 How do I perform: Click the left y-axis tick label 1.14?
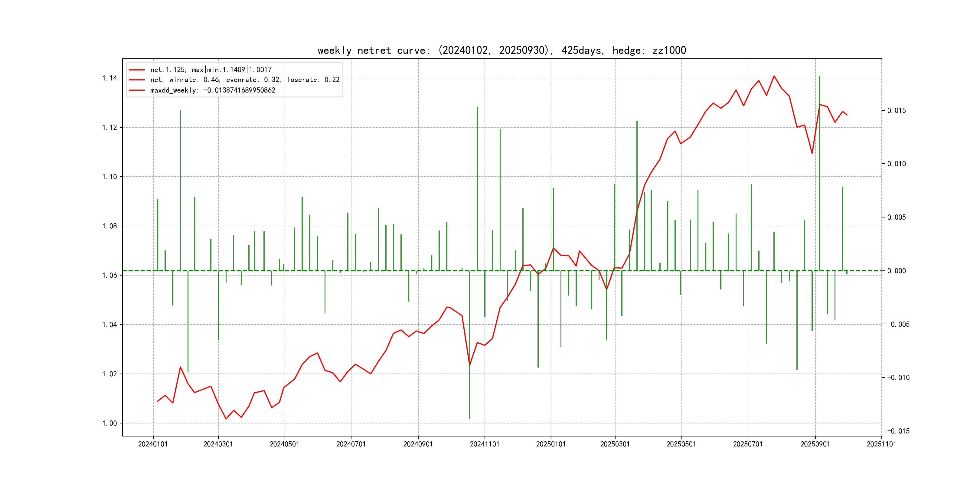click(x=109, y=78)
